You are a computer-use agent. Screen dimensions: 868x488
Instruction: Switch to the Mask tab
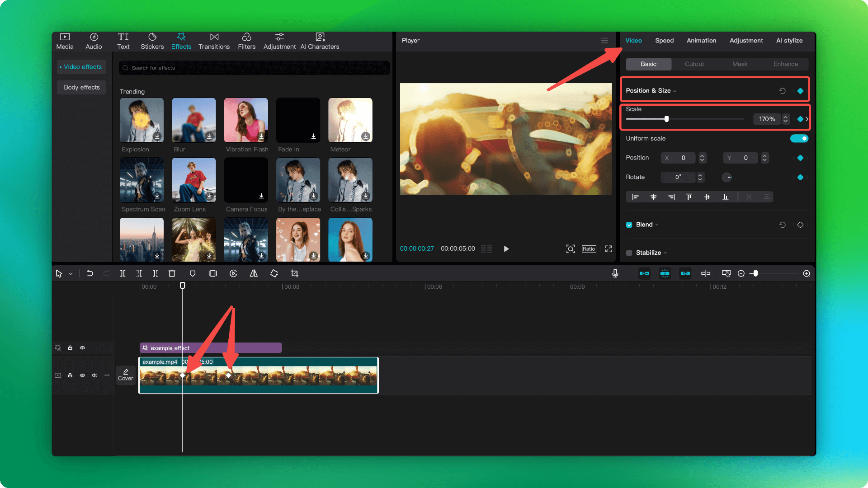[x=740, y=64]
